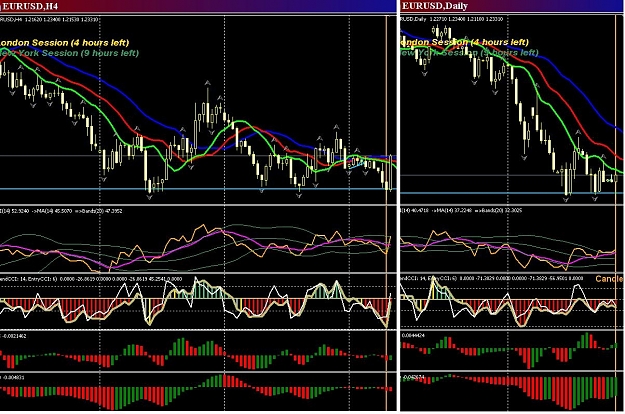Viewport: 625px width, 414px height.
Task: Click the H4 RSI/MA/Bands indicator label
Action: 61,211
